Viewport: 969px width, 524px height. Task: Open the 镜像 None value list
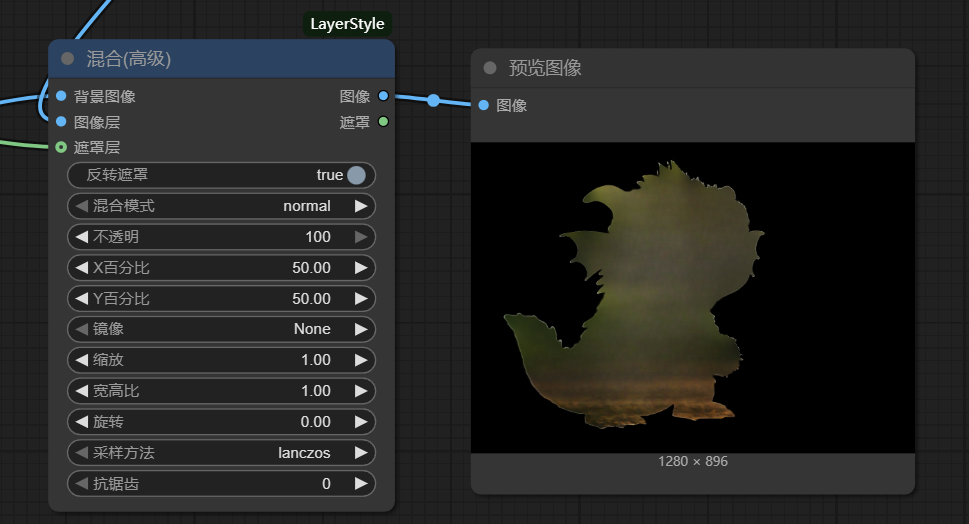click(x=312, y=329)
